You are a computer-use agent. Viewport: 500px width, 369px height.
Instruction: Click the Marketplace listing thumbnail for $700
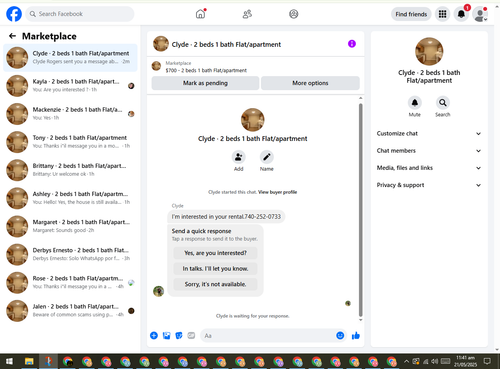pos(156,66)
